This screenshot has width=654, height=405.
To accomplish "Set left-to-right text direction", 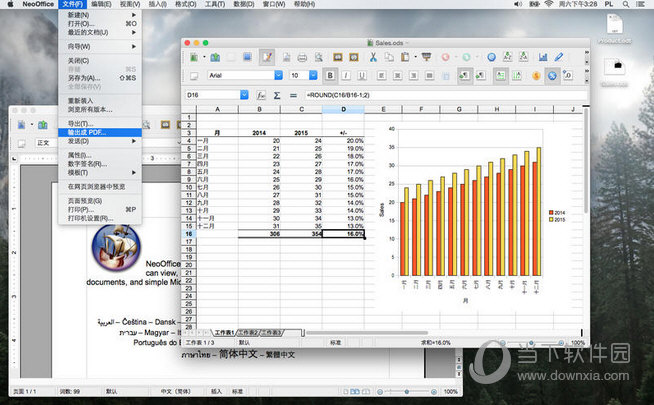I will point(464,75).
